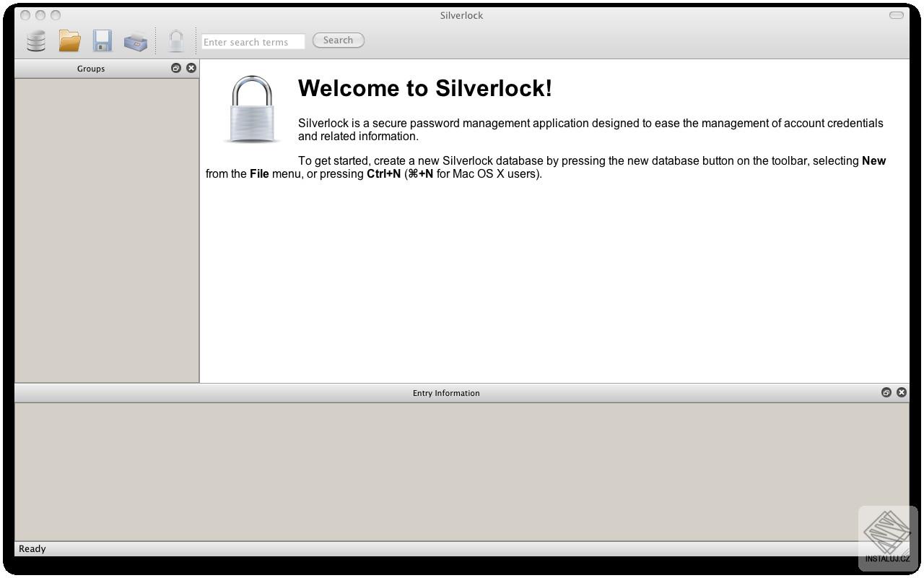Zoom the Silverlock window

pyautogui.click(x=56, y=15)
